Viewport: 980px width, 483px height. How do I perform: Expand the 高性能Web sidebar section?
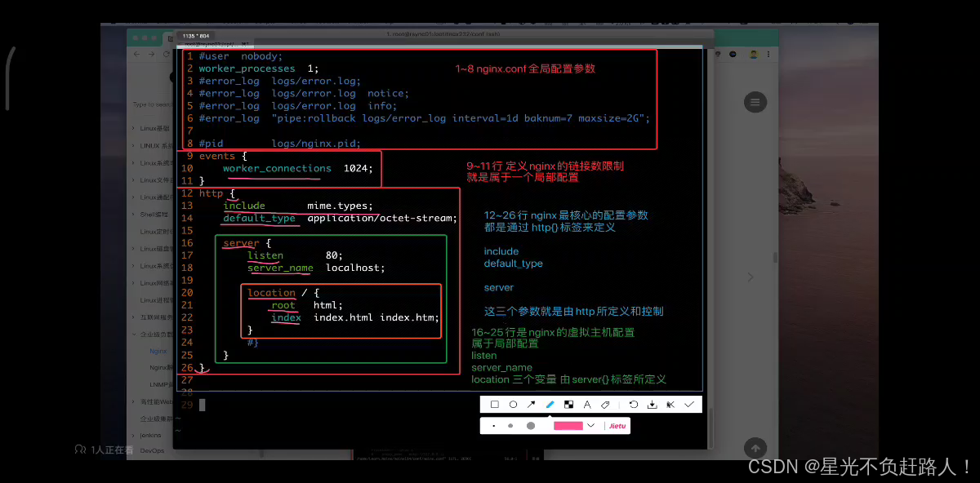pos(152,401)
